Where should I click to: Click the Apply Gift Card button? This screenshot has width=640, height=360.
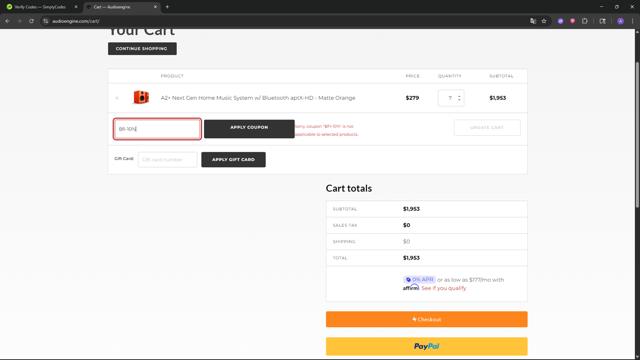[233, 160]
